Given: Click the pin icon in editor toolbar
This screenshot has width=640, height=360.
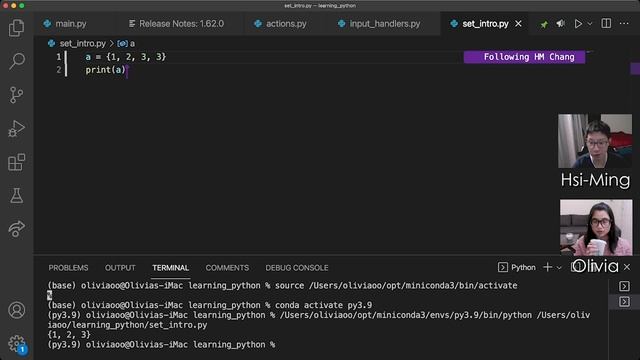Looking at the screenshot, I should point(544,24).
